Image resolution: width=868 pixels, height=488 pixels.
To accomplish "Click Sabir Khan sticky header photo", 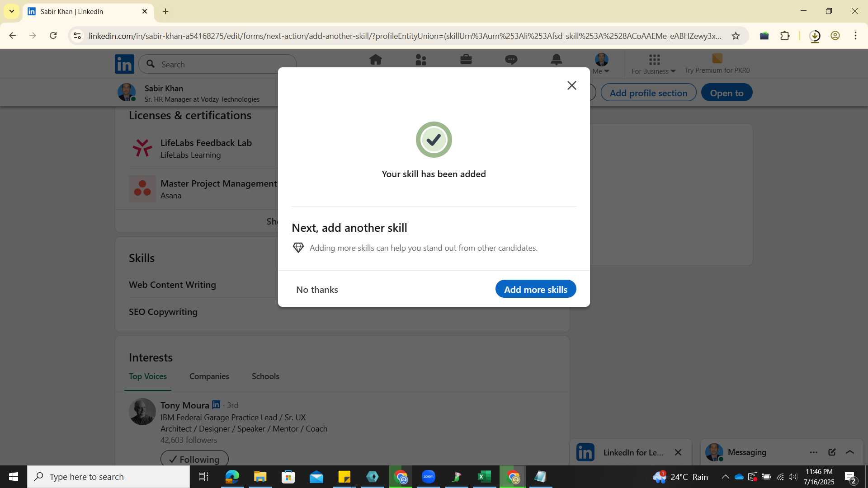I will 127,93.
